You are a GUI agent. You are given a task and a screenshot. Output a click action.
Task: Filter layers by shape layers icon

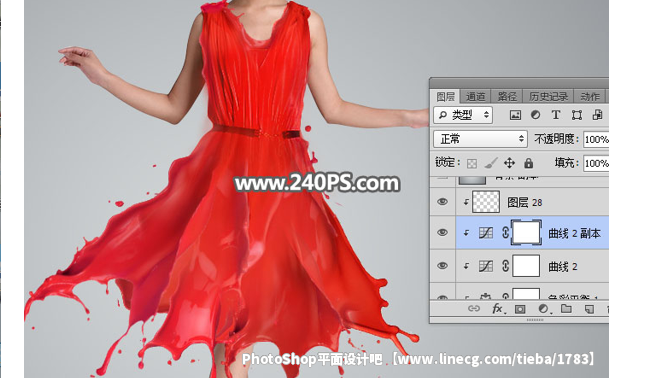point(576,115)
